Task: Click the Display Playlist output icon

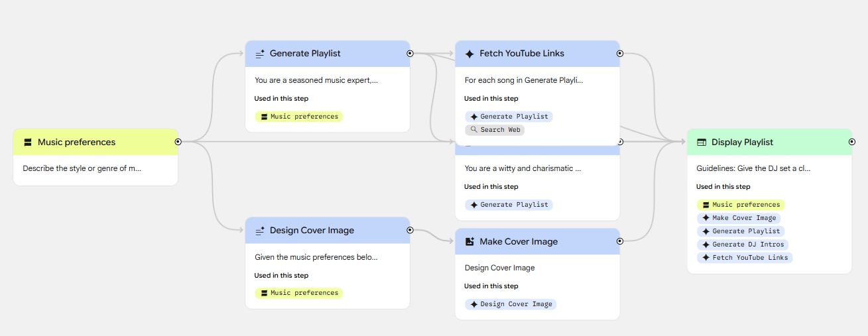Action: coord(702,142)
